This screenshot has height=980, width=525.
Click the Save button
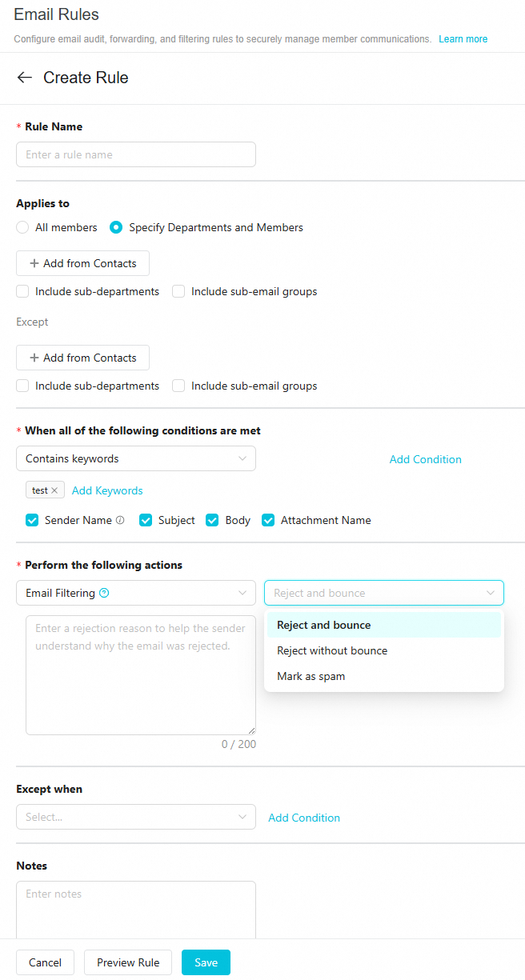pos(206,962)
